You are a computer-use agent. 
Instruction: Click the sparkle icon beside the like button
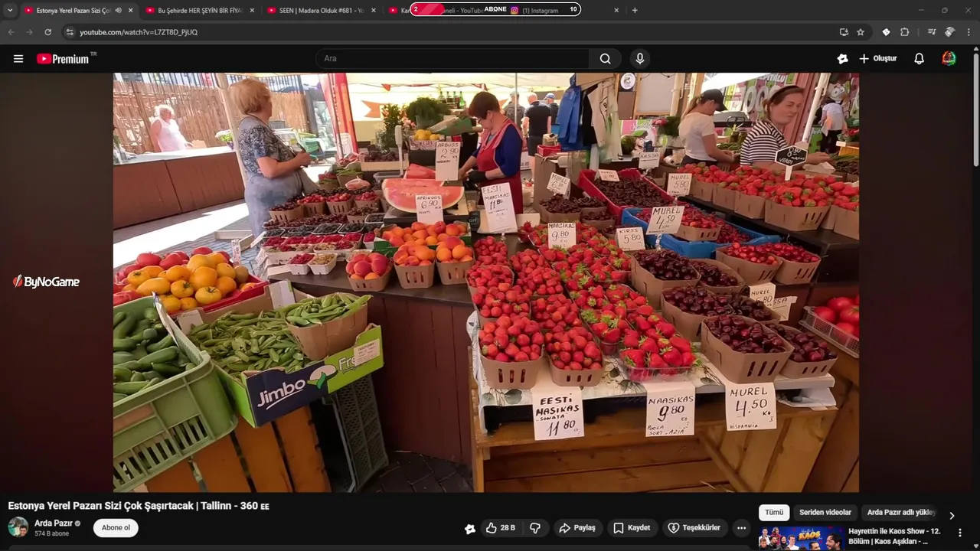point(470,529)
